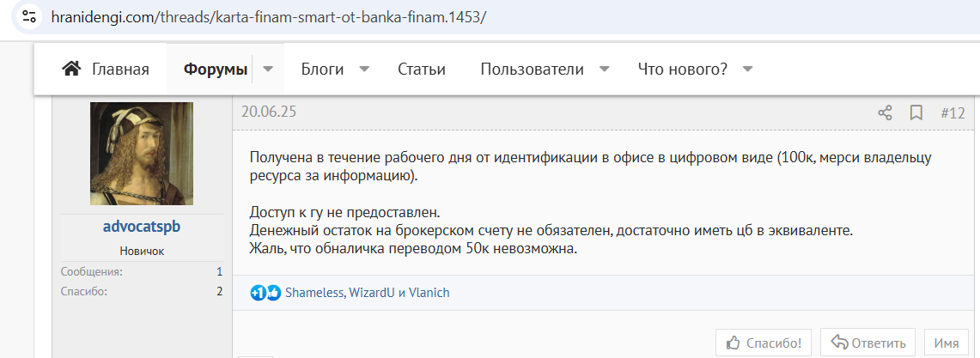
Task: Expand the Пользователи dropdown arrow
Action: pyautogui.click(x=605, y=69)
